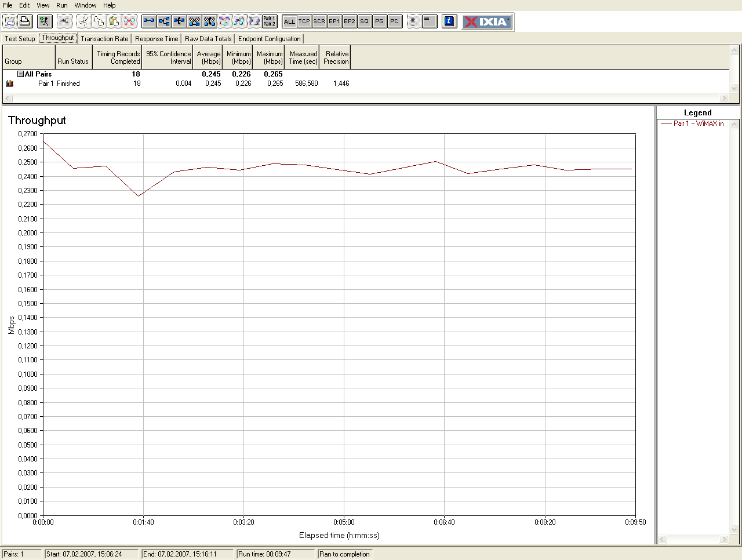Click the Ran to completion status text

point(344,554)
